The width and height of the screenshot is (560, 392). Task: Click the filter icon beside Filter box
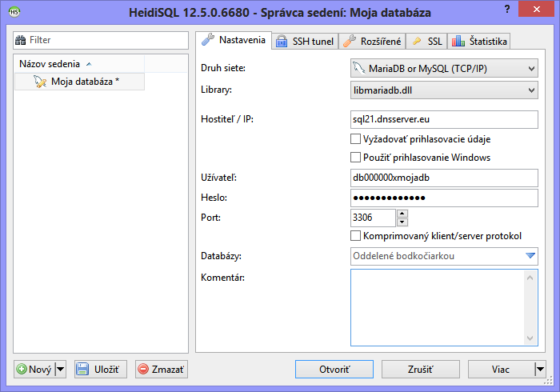click(x=22, y=40)
